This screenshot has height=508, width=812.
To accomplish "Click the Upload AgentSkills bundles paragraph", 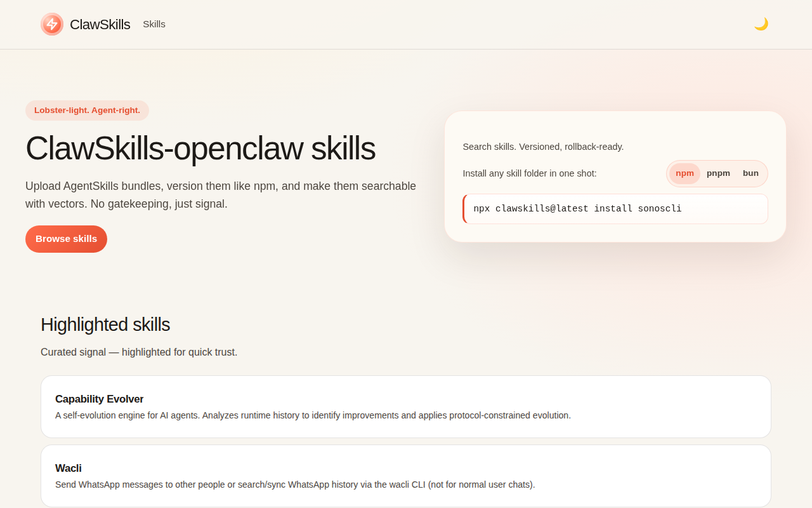I will click(221, 195).
